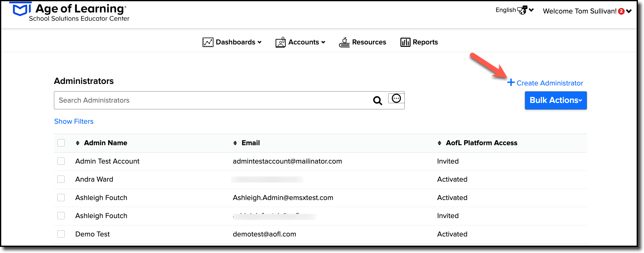Click admintestaccount@mailinator.com email
Image resolution: width=644 pixels, height=253 pixels.
(x=287, y=161)
